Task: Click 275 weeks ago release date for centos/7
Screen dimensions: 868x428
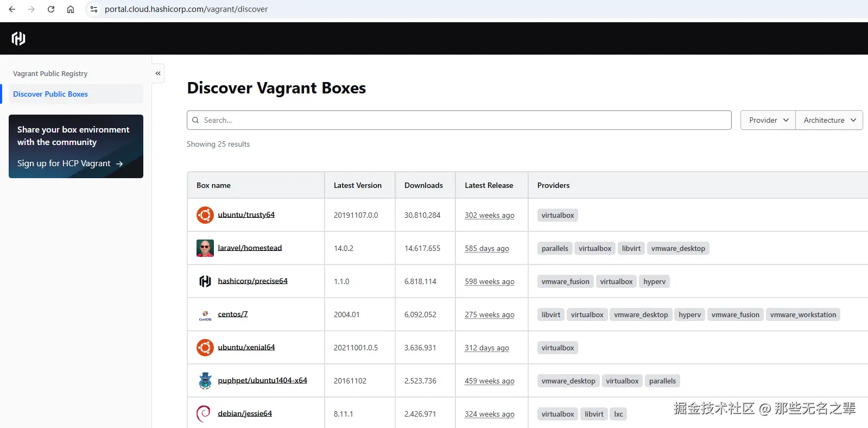Action: (490, 314)
